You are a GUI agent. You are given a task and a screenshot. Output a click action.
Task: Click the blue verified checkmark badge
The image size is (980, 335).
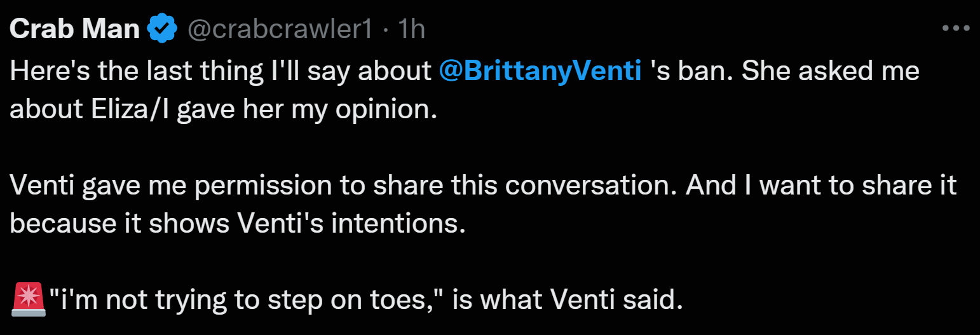pyautogui.click(x=162, y=29)
